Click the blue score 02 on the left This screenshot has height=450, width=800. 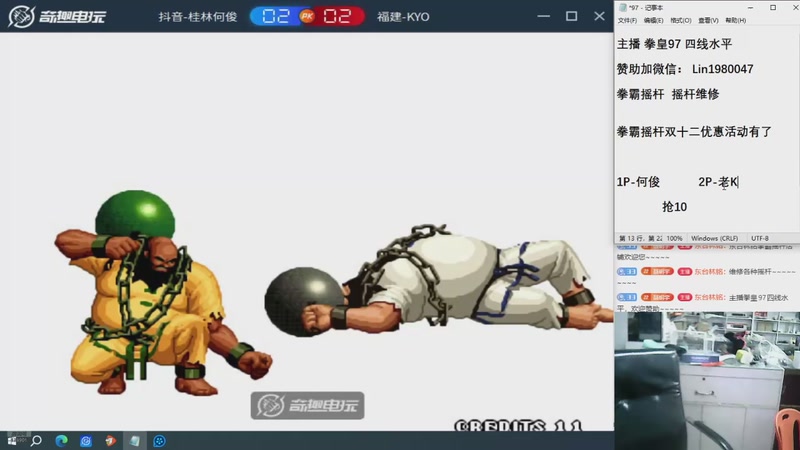(276, 16)
